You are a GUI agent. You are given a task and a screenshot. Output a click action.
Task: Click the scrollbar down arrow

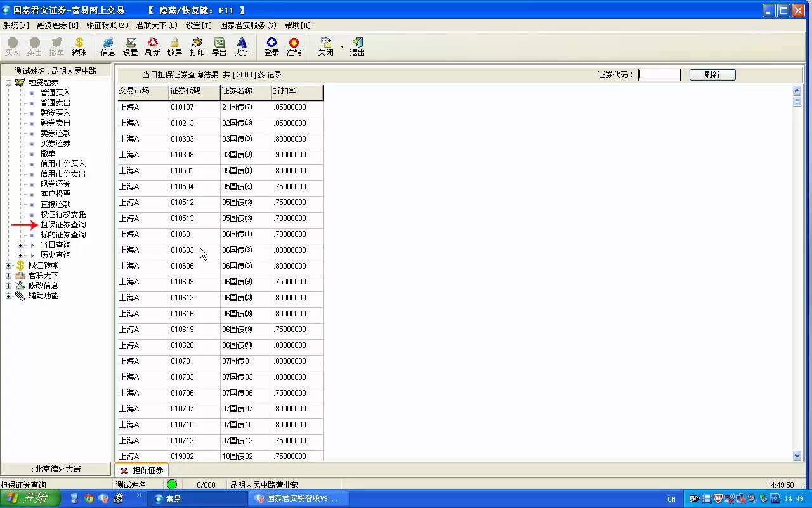coord(797,455)
